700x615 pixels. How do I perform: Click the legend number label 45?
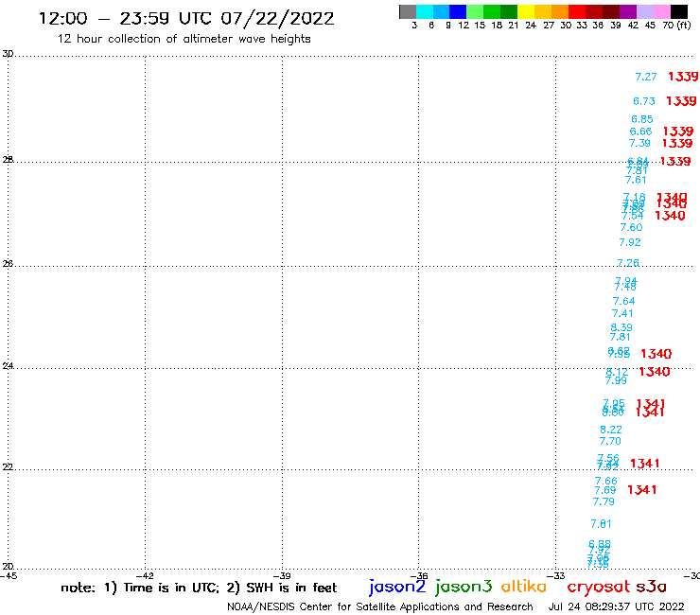[x=650, y=26]
